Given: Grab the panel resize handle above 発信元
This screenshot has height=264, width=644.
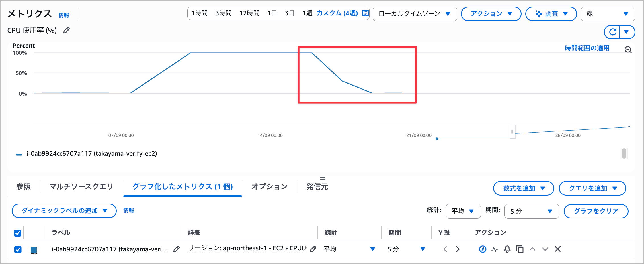Looking at the screenshot, I should point(323,178).
